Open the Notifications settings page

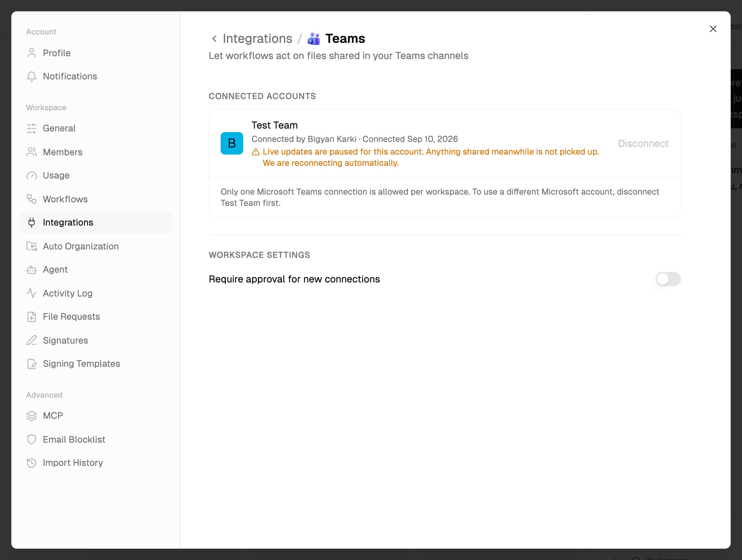click(x=96, y=76)
